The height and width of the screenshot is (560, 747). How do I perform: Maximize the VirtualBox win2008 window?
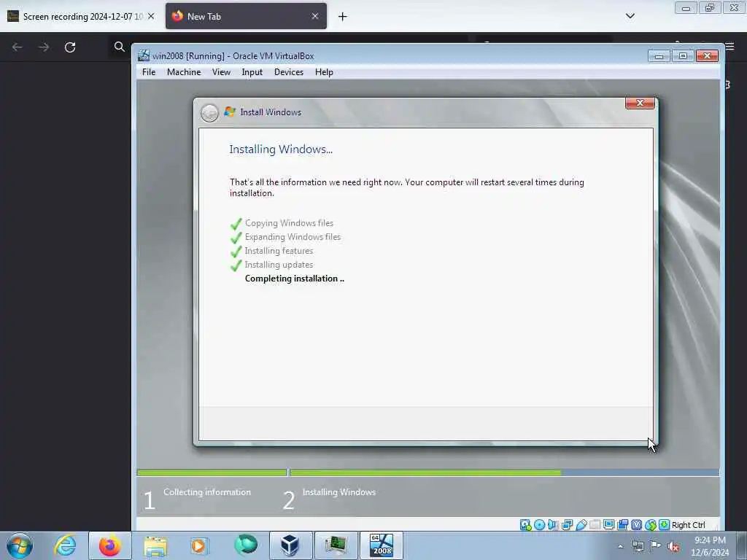pos(683,56)
